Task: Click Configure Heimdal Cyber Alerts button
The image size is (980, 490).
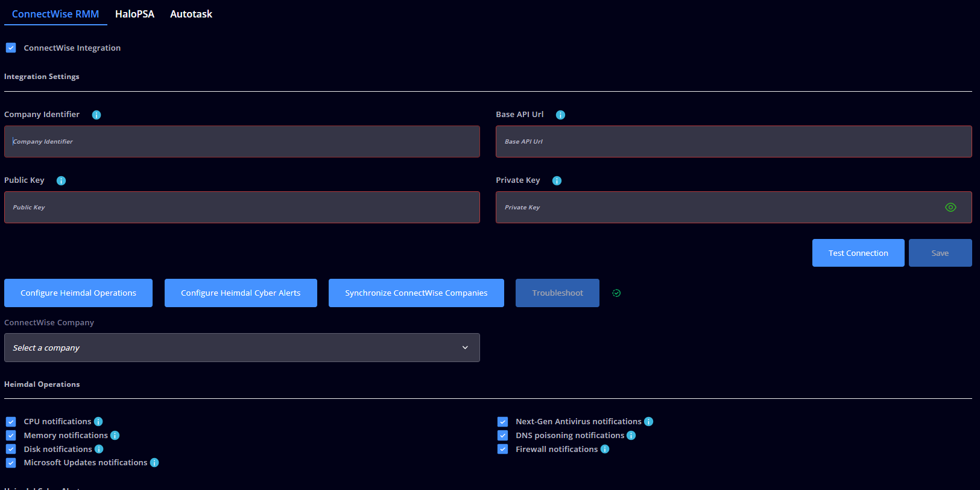Action: pyautogui.click(x=241, y=293)
